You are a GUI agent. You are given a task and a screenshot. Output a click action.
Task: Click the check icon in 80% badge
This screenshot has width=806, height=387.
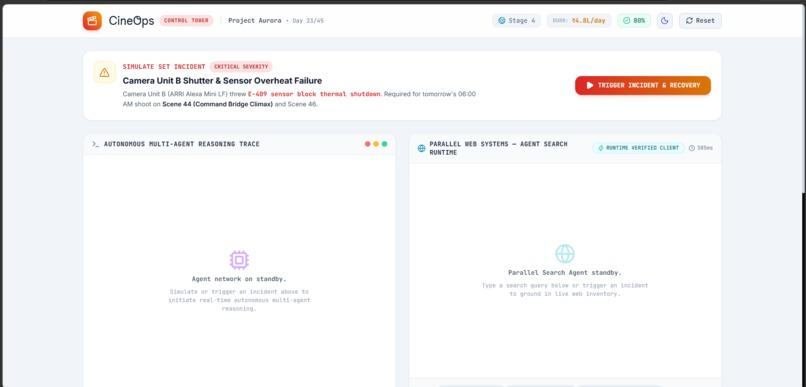627,21
